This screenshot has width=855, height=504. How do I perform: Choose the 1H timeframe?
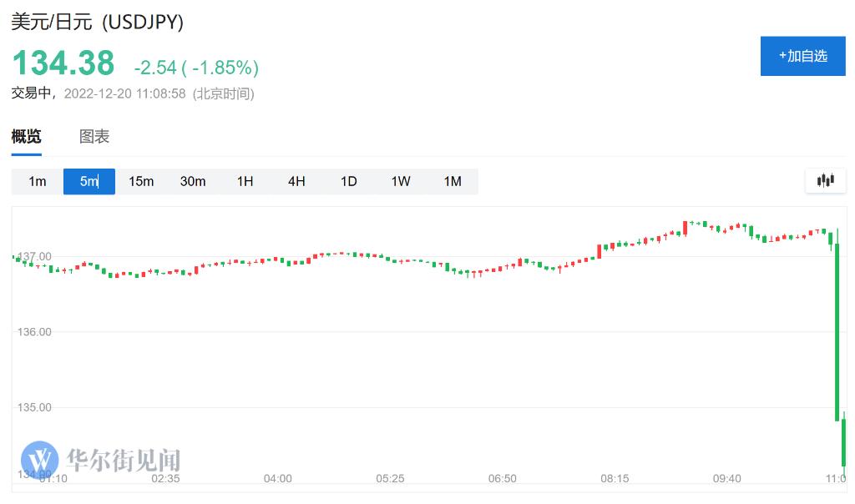tap(245, 181)
